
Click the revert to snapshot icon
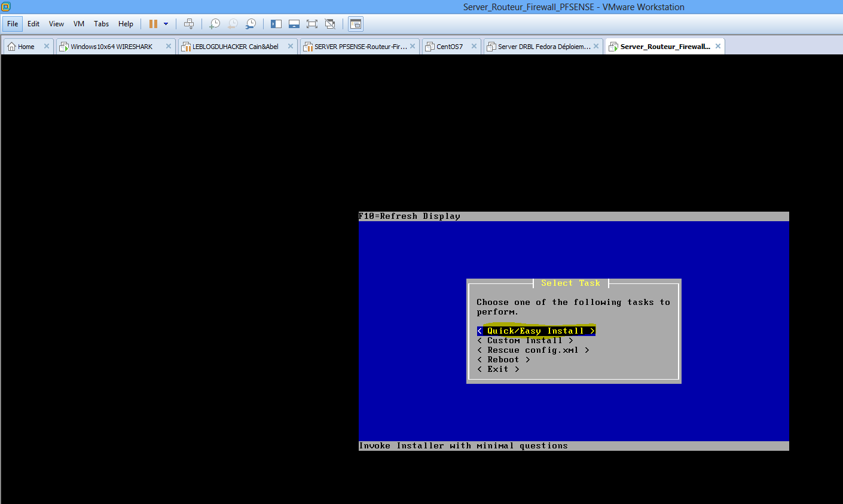coord(233,24)
